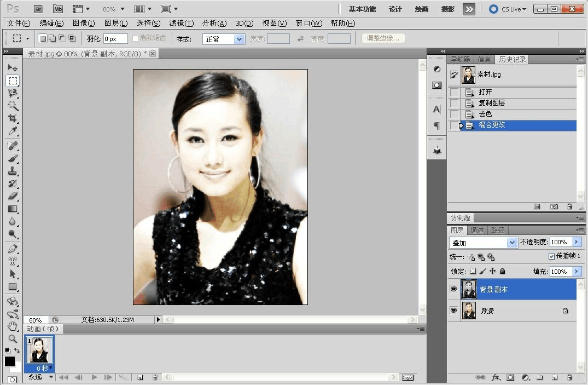Select the Gradient tool

(x=13, y=209)
